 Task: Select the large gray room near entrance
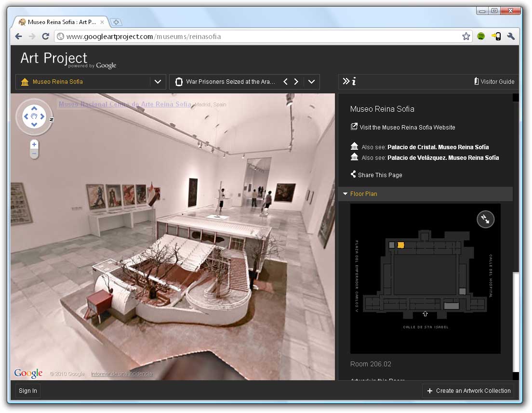click(452, 306)
